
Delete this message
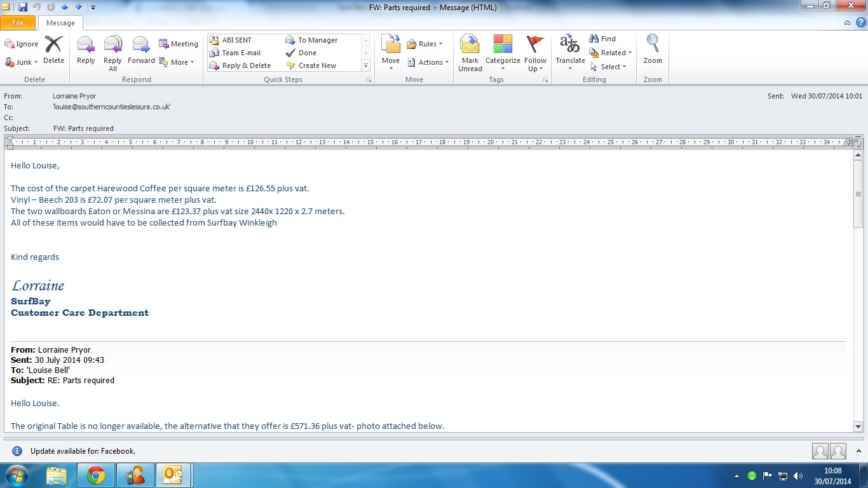[x=53, y=51]
